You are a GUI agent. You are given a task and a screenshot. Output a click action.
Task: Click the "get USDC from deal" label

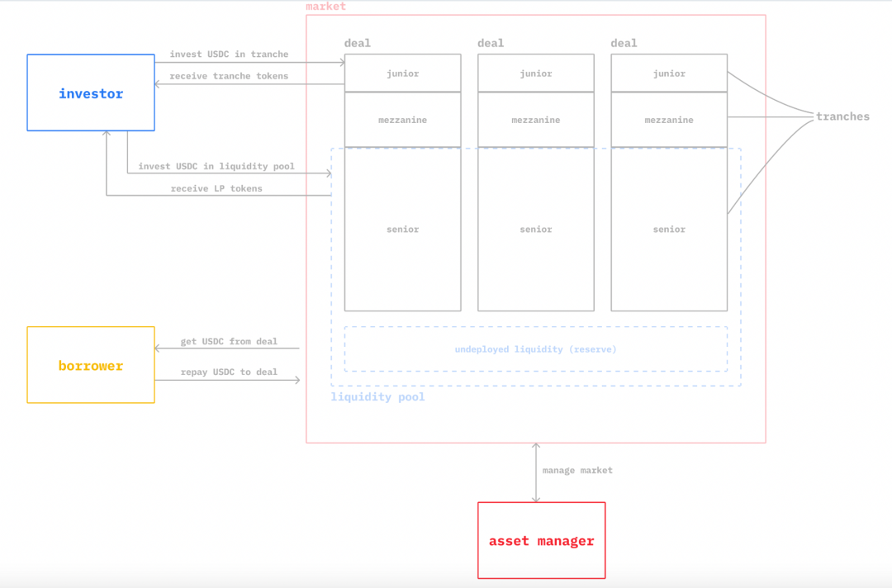tap(229, 342)
